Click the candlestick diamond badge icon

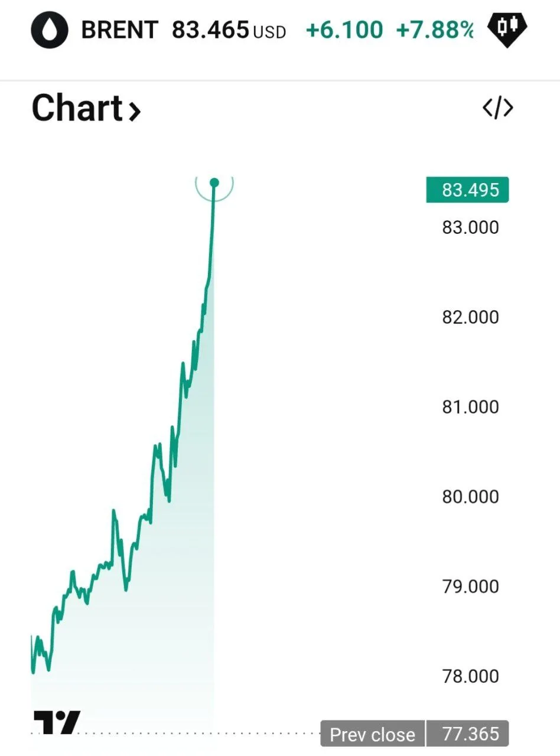click(x=507, y=28)
